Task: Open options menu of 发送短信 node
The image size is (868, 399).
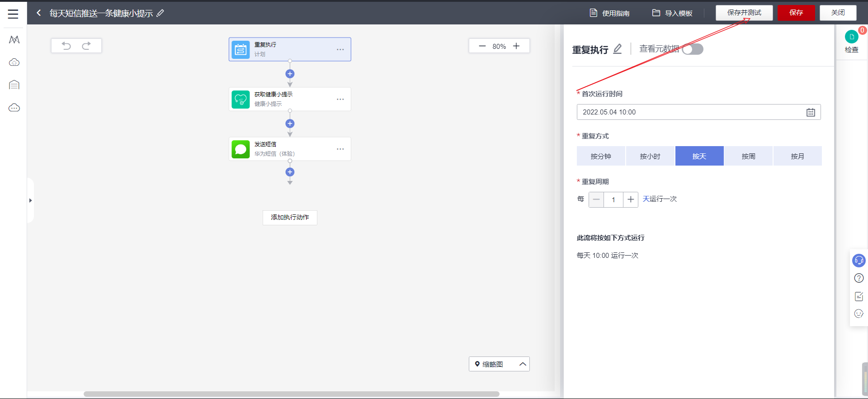Action: [340, 149]
